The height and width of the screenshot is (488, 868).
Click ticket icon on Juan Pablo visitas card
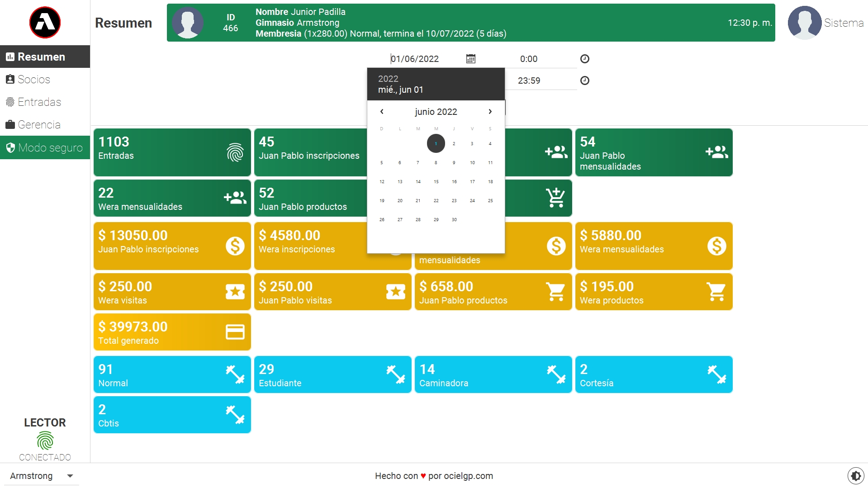(x=396, y=292)
